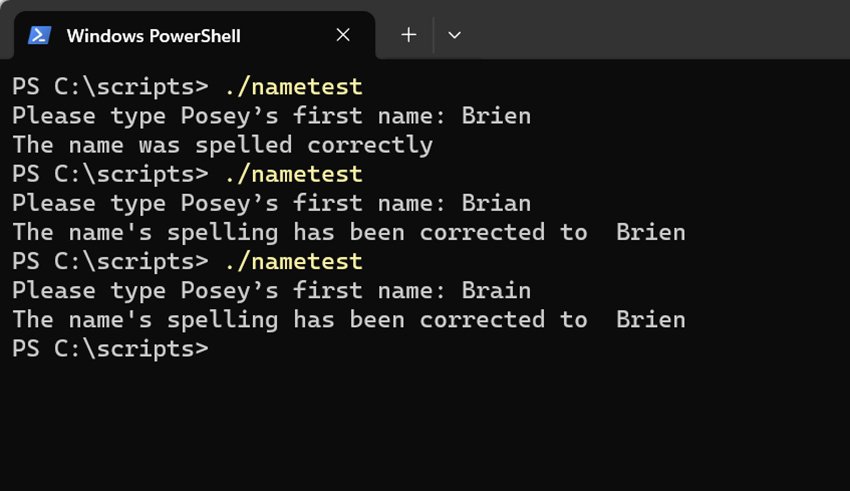Close the Windows PowerShell tab

pos(343,35)
